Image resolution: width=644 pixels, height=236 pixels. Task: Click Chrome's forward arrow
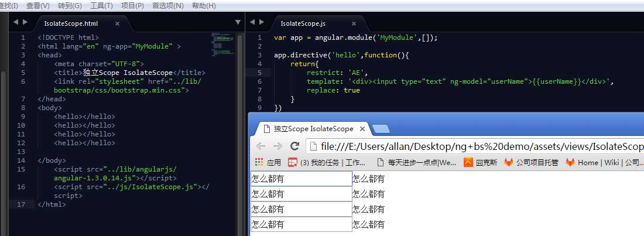pos(278,146)
